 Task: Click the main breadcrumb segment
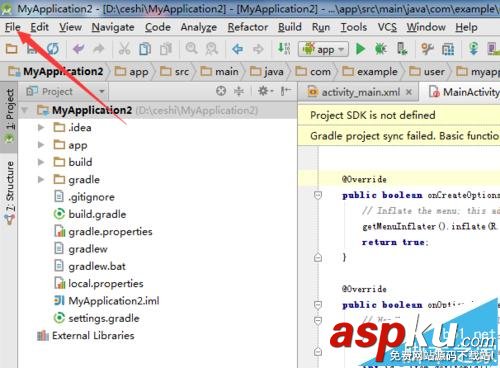tap(220, 71)
